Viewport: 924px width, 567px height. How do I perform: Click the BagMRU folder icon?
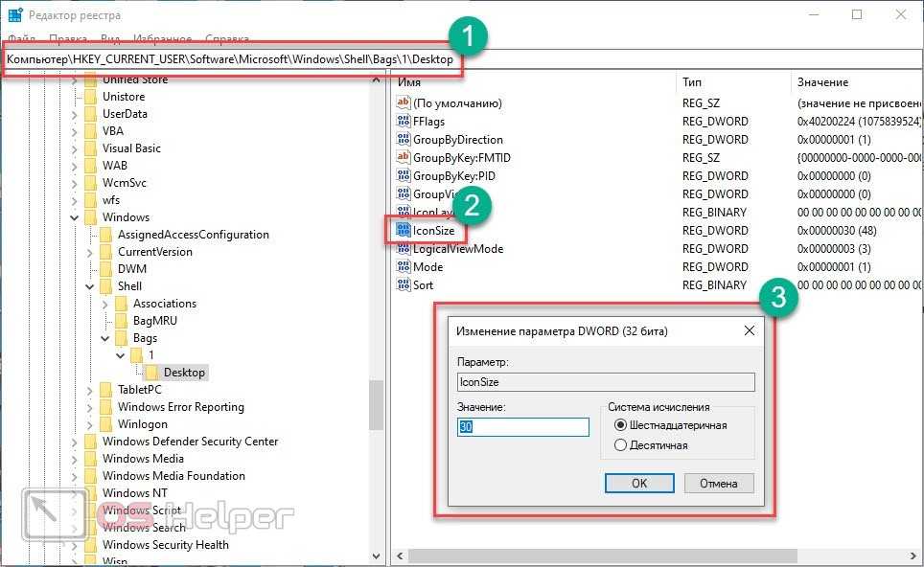click(122, 321)
